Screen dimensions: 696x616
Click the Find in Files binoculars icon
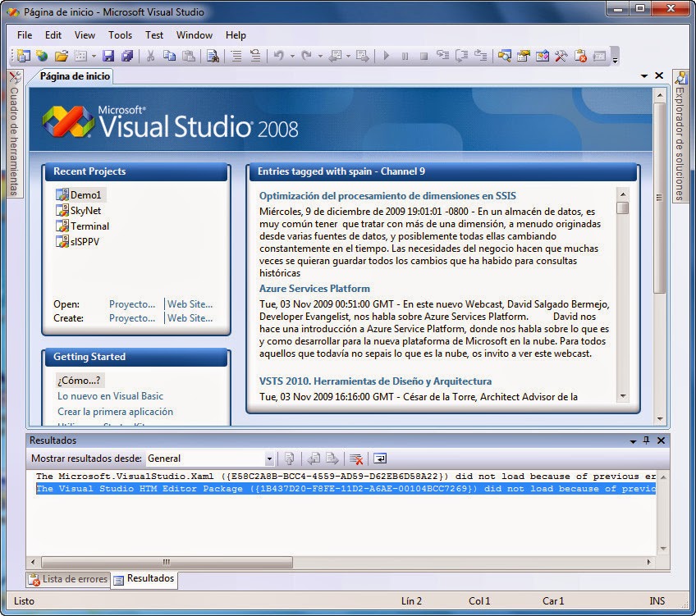pyautogui.click(x=213, y=56)
